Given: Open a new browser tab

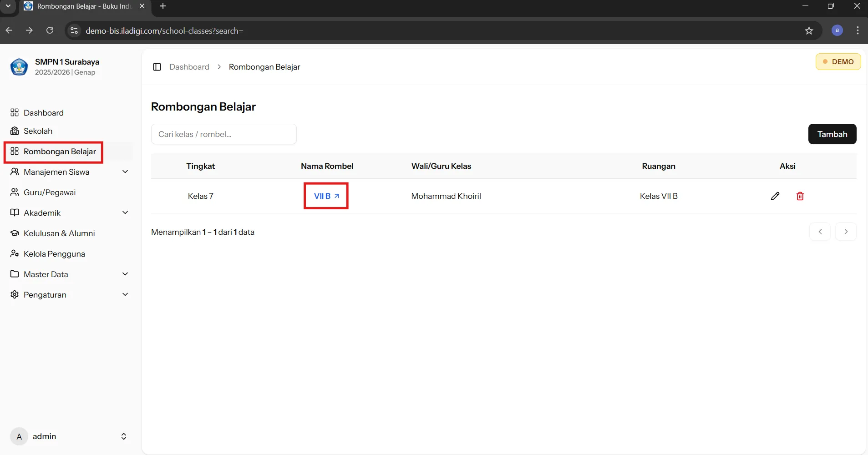Looking at the screenshot, I should [163, 6].
